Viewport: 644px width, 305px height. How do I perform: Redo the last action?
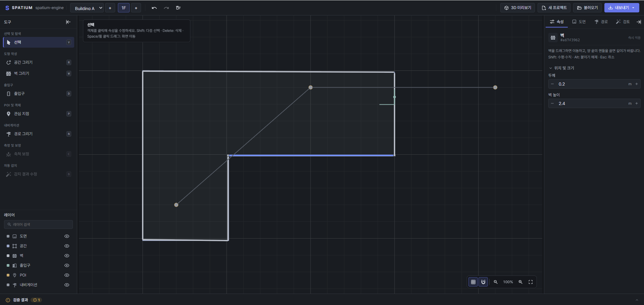pos(166,8)
